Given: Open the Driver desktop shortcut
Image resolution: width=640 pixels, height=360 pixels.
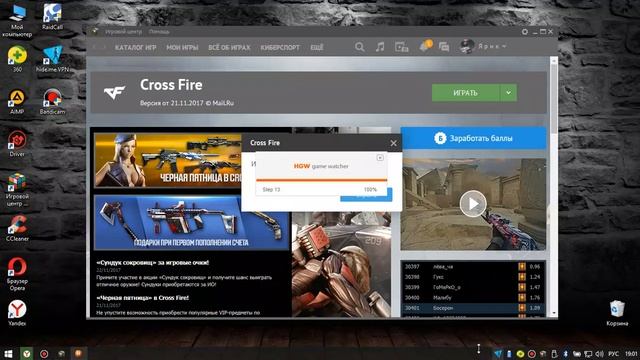Looking at the screenshot, I should point(17,144).
